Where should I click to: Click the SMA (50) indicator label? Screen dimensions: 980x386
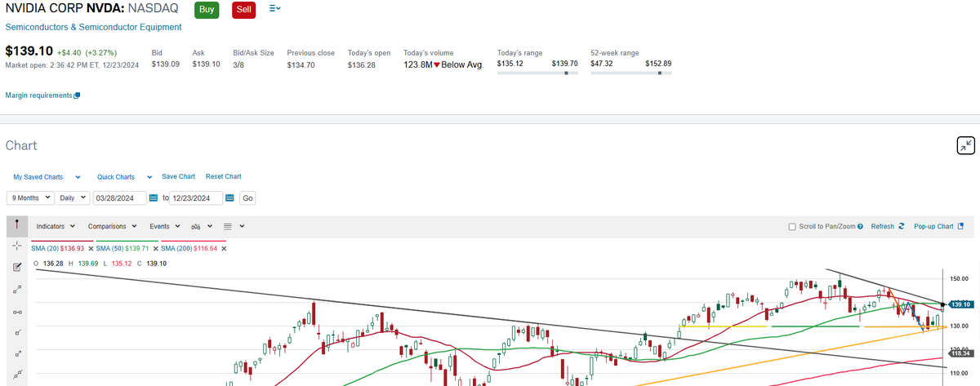point(109,248)
